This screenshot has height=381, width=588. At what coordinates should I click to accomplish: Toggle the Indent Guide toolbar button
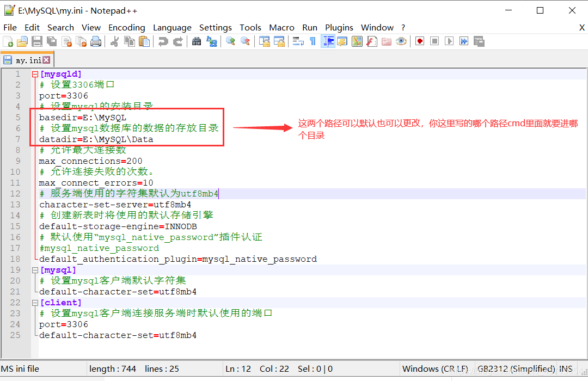tap(328, 41)
